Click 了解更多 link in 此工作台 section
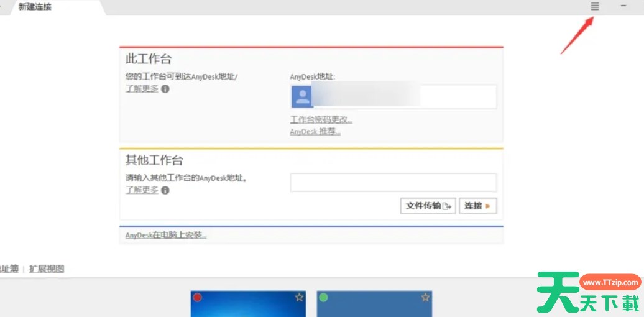644x317 pixels. (x=142, y=89)
